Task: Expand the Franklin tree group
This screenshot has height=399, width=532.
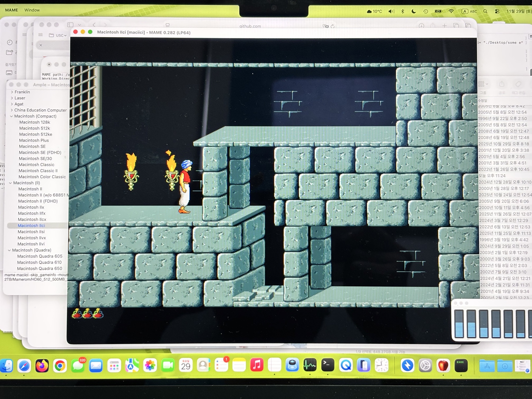Action: (12, 92)
